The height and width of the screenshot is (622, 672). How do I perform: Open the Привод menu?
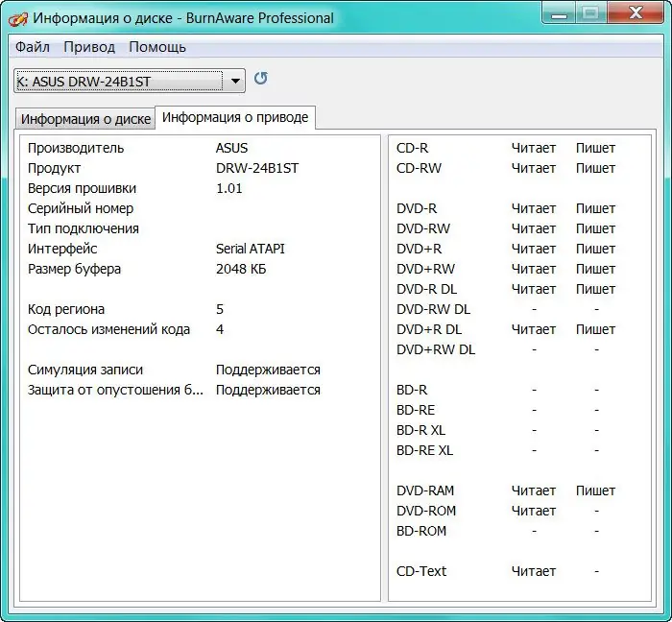89,47
